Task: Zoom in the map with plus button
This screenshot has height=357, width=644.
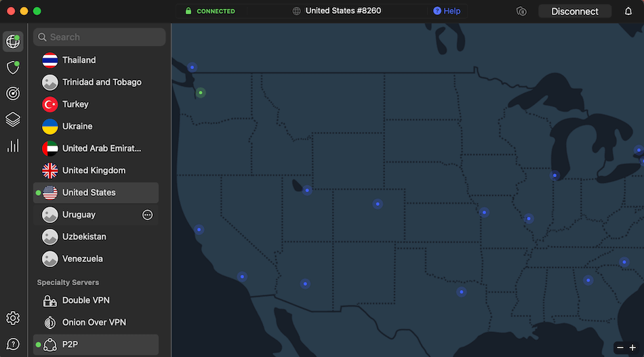Action: [632, 348]
